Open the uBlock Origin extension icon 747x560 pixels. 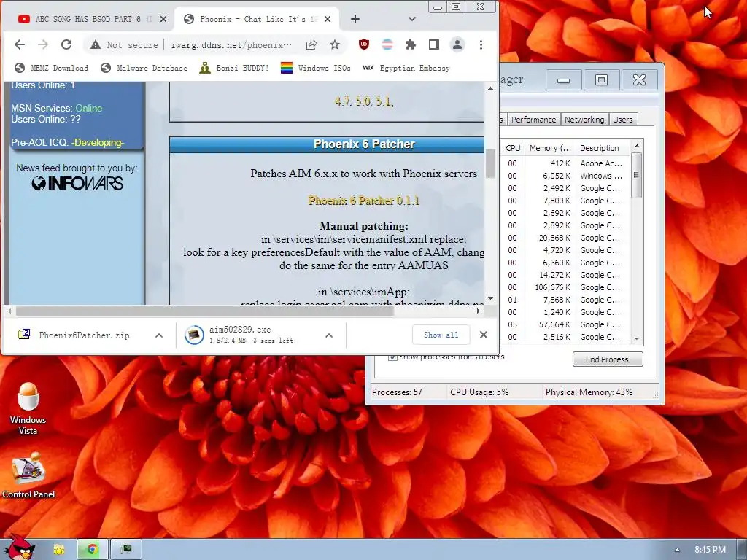(x=364, y=44)
